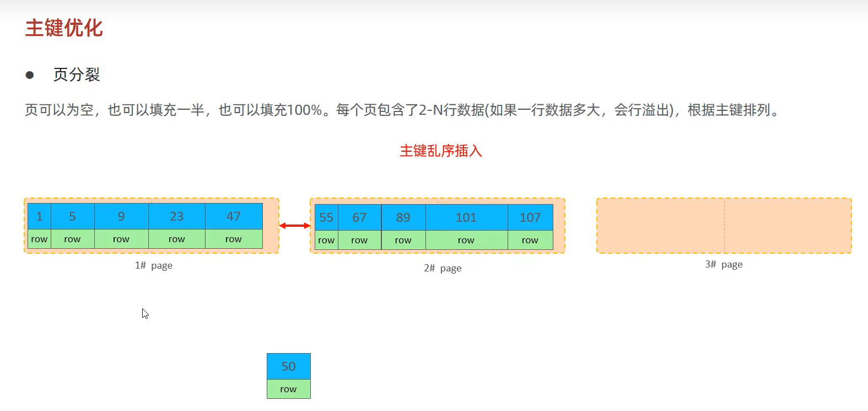Screen dimensions: 868x411
Task: Select the key cell numbered 107
Action: (x=530, y=217)
